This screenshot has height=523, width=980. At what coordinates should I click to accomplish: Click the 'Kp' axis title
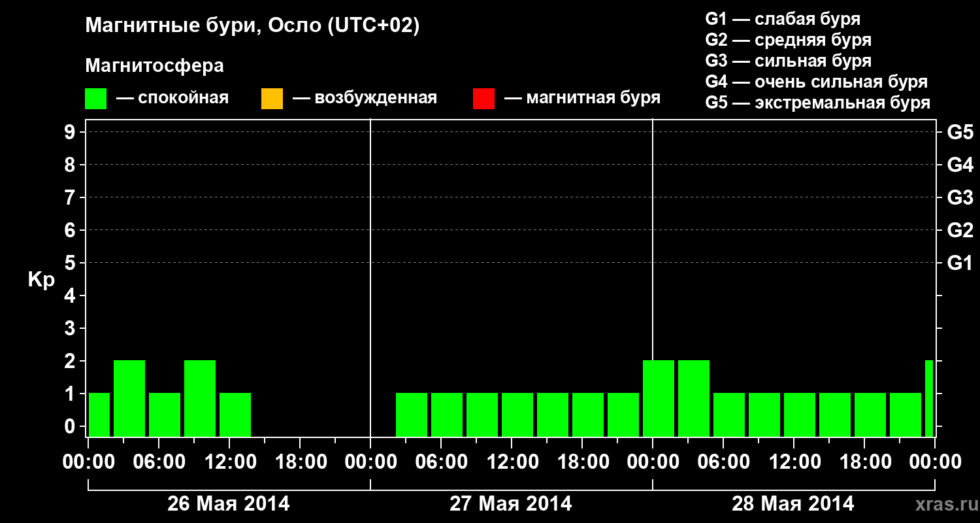pyautogui.click(x=41, y=280)
